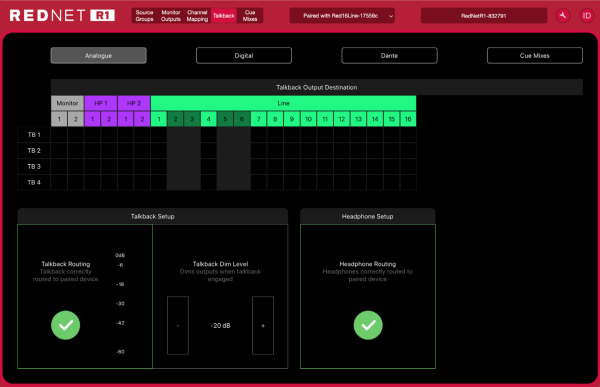600x387 pixels.
Task: Toggle TB 2 to Line 4 routing
Action: coord(209,151)
